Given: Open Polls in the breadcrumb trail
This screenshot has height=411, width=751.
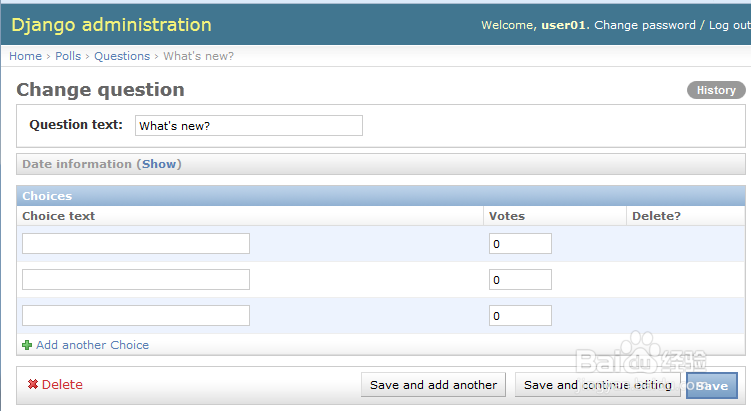Looking at the screenshot, I should (68, 56).
